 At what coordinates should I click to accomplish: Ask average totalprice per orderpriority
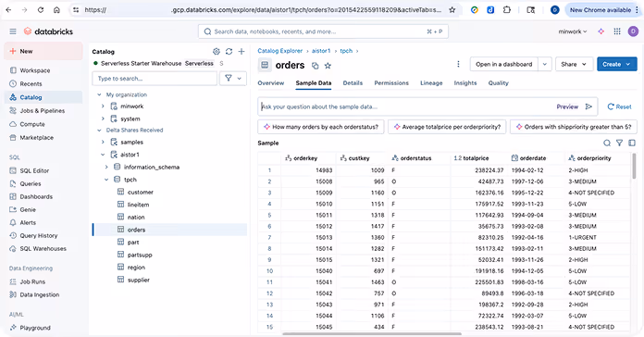coord(447,127)
